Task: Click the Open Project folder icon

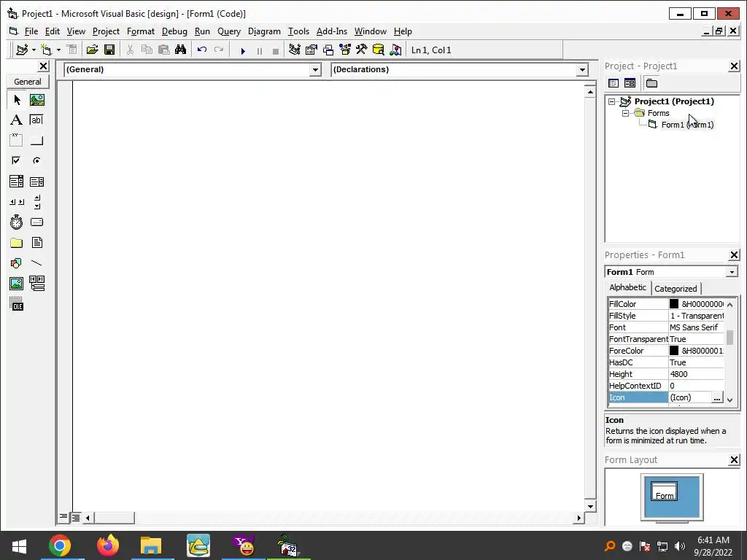Action: [93, 50]
